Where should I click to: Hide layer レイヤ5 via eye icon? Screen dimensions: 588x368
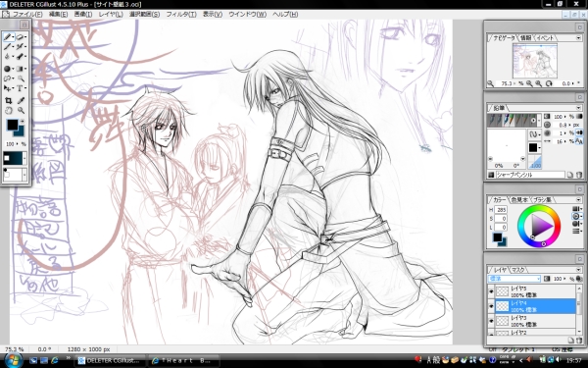point(491,291)
